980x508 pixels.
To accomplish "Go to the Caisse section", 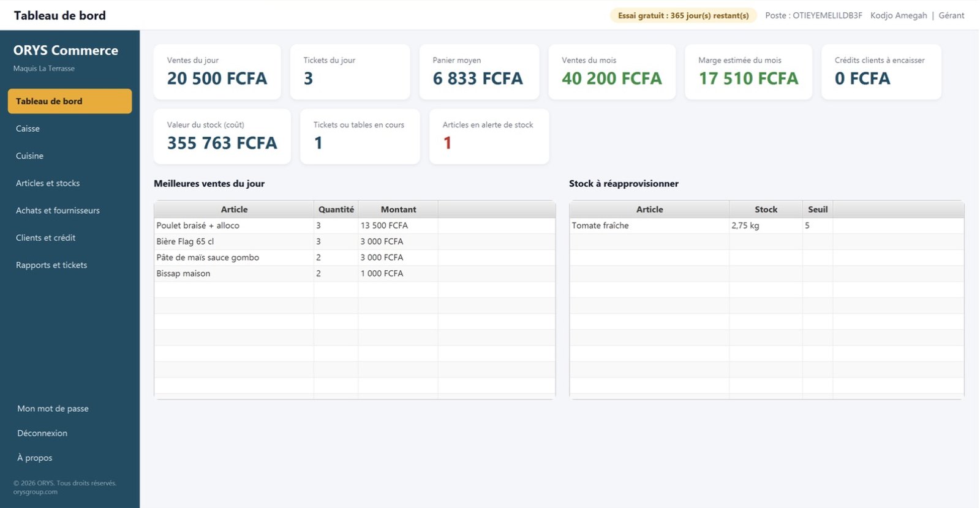I will 70,129.
